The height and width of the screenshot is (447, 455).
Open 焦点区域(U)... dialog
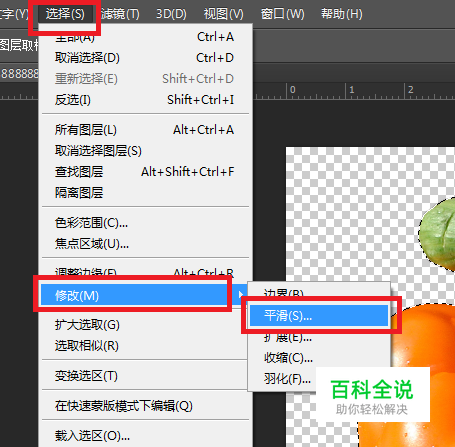point(145,244)
